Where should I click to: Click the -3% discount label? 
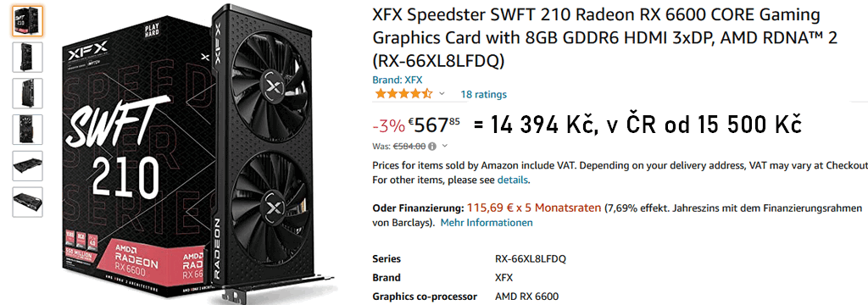click(x=388, y=126)
